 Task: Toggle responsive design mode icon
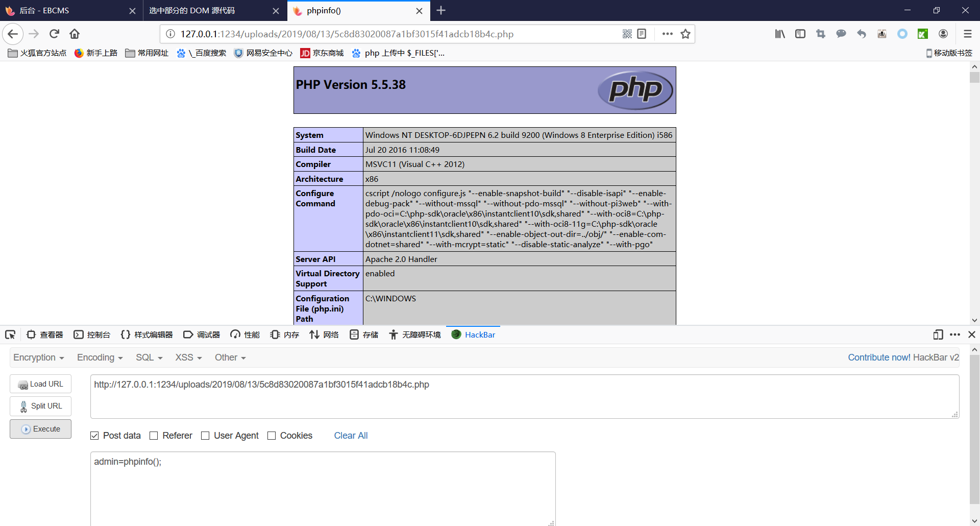(938, 334)
